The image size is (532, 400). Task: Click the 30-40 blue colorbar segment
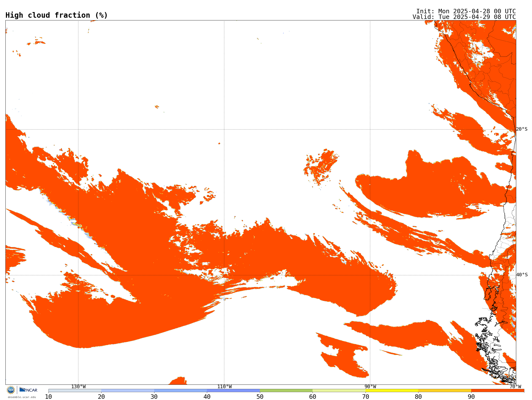click(181, 391)
